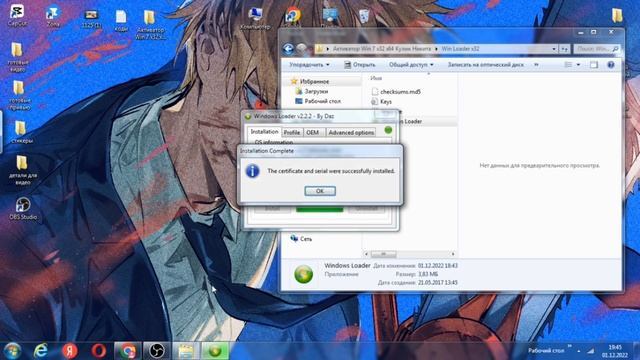The width and height of the screenshot is (640, 360).
Task: Click Записать на оптический диск
Action: coord(485,64)
